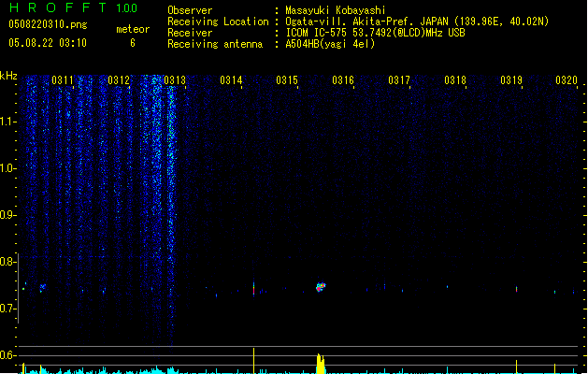
Task: Click the red-green echo streak after 0314
Action: point(254,289)
